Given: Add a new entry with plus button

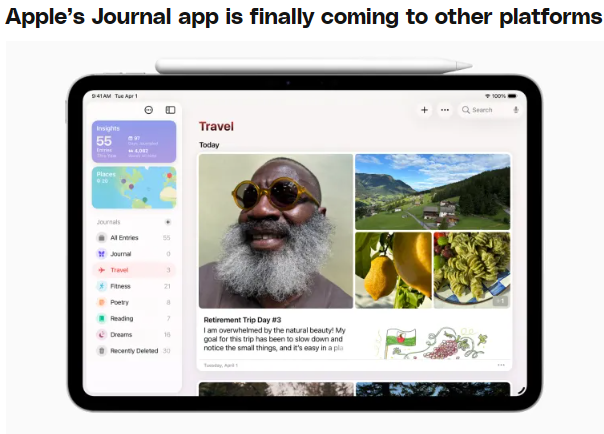Looking at the screenshot, I should [x=424, y=110].
